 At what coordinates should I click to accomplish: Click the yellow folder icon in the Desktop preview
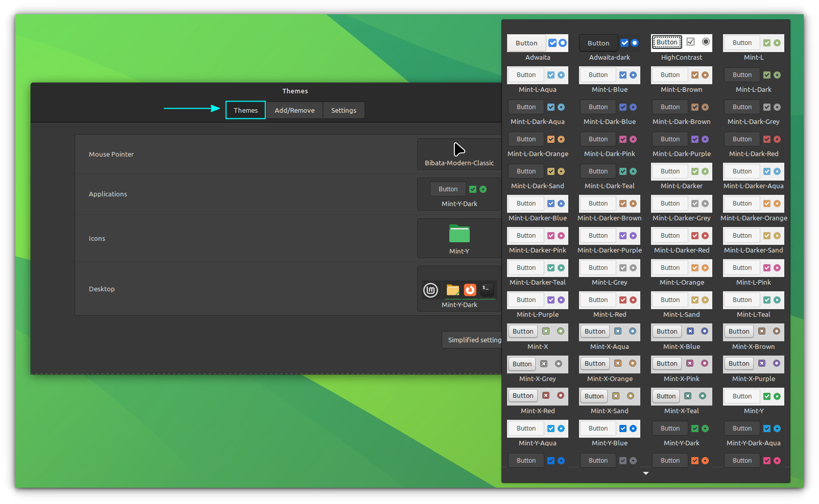click(452, 290)
